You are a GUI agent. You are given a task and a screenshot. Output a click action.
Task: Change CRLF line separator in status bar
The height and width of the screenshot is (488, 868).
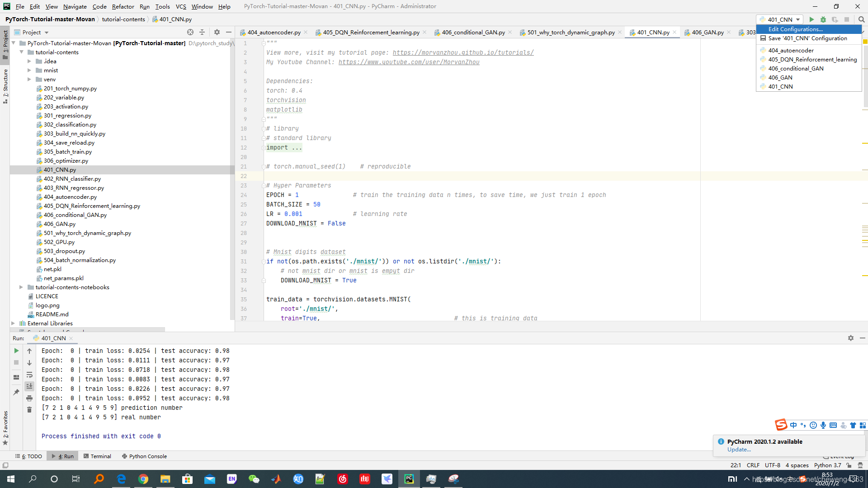[753, 465]
